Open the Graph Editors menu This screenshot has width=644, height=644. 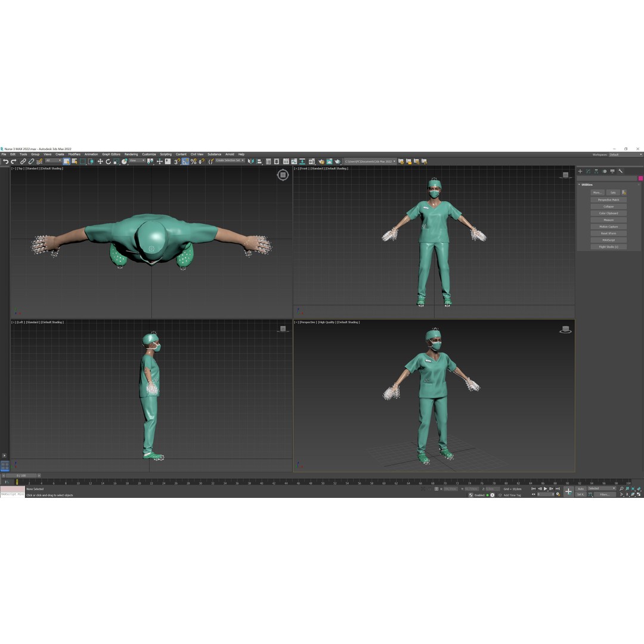[x=112, y=154]
